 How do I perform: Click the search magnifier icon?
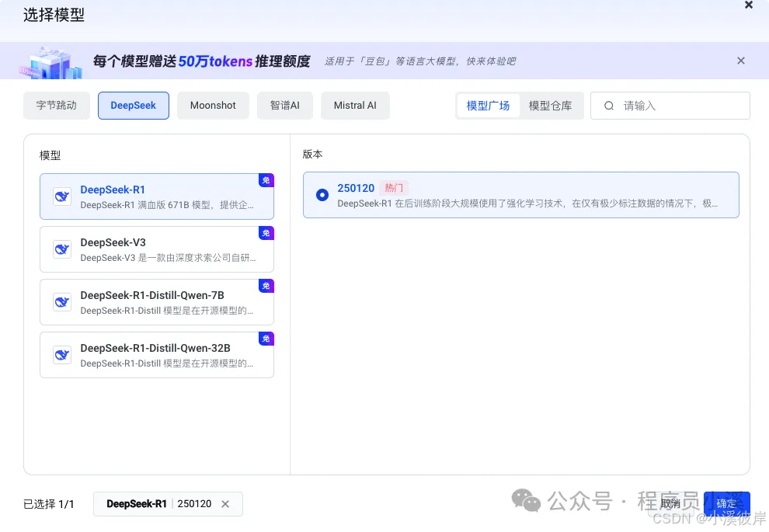pos(609,106)
